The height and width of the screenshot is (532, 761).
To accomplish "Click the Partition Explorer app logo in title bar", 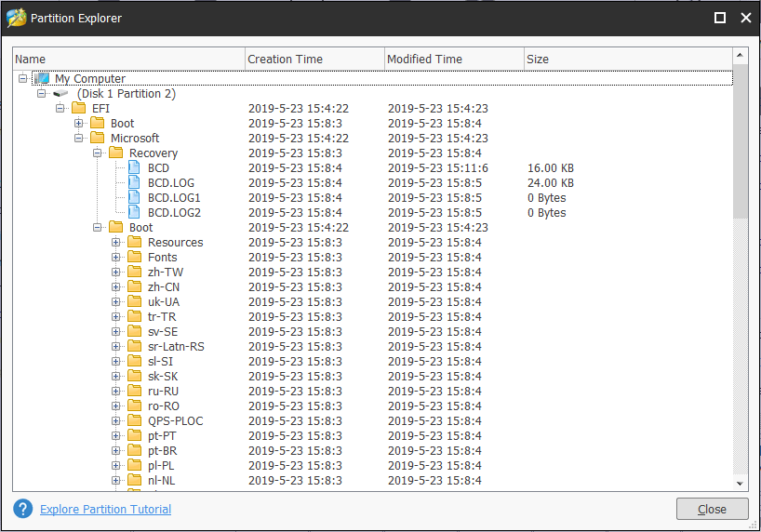I will tap(16, 18).
